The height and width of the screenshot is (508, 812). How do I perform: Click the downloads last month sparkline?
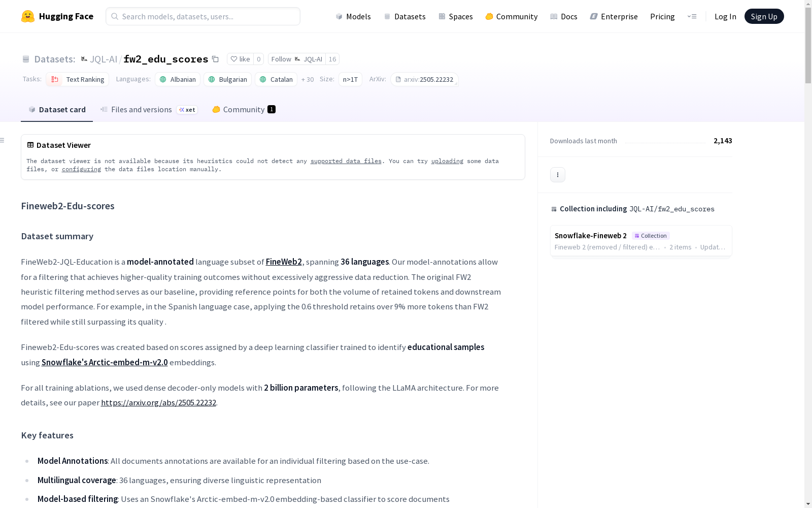click(x=665, y=142)
